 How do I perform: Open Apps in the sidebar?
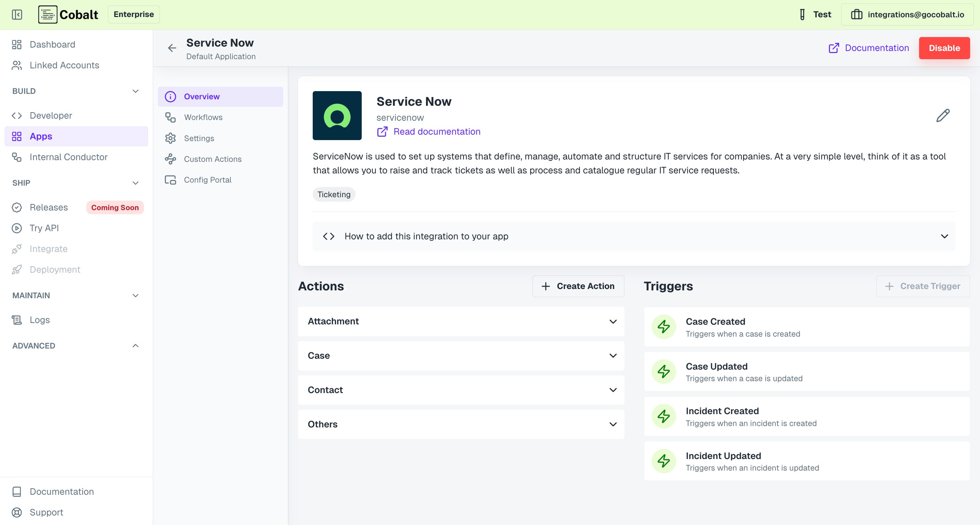click(76, 136)
